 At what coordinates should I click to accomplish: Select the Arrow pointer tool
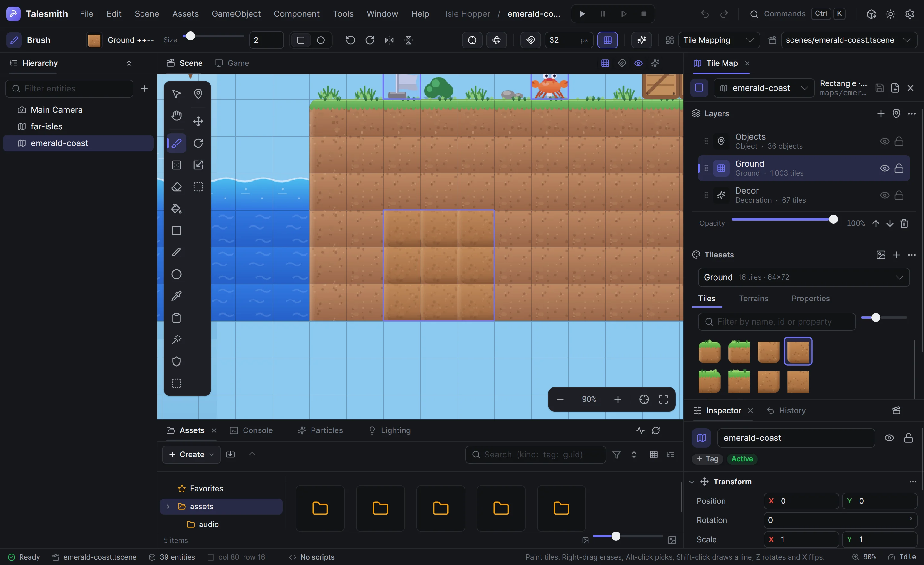point(176,93)
